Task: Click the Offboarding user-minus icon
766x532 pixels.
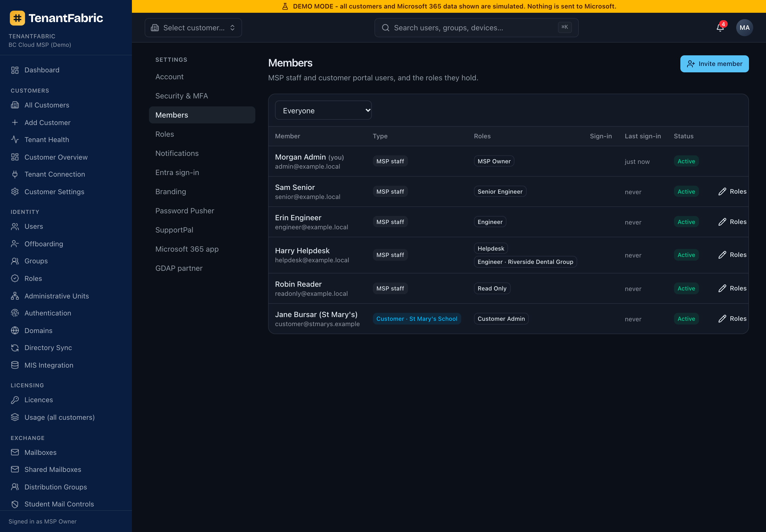Action: (x=15, y=244)
